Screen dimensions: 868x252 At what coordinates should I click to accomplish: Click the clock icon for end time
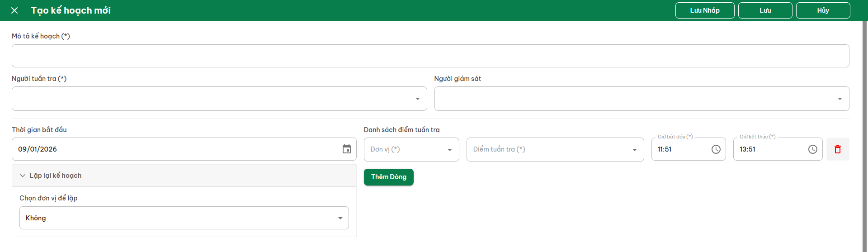pos(812,149)
